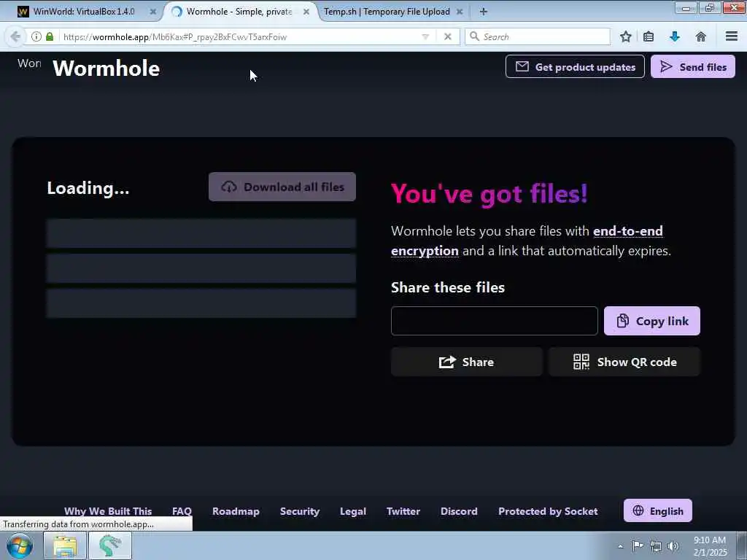Click the Send files button

(x=693, y=66)
